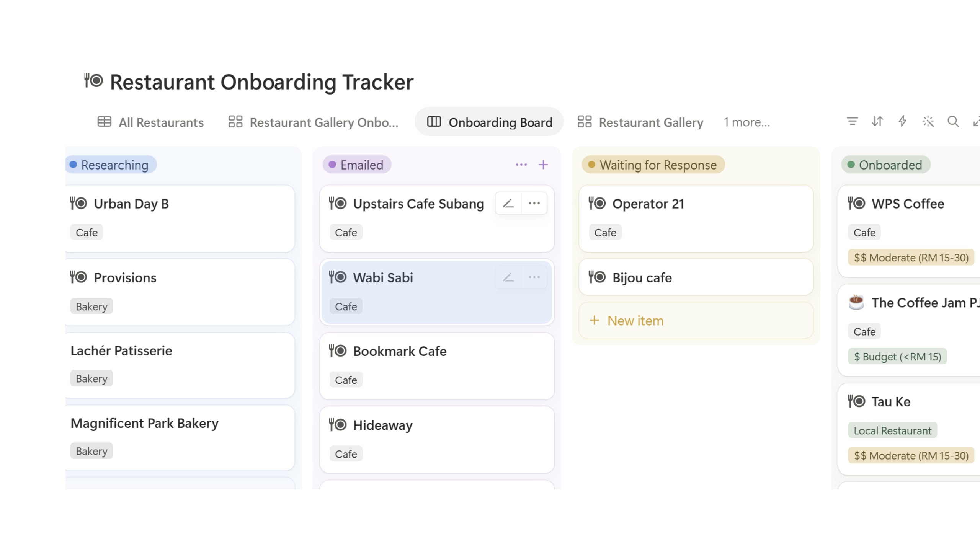This screenshot has height=551, width=980.
Task: Click the Cafe tag on Wabi Sabi
Action: (x=346, y=306)
